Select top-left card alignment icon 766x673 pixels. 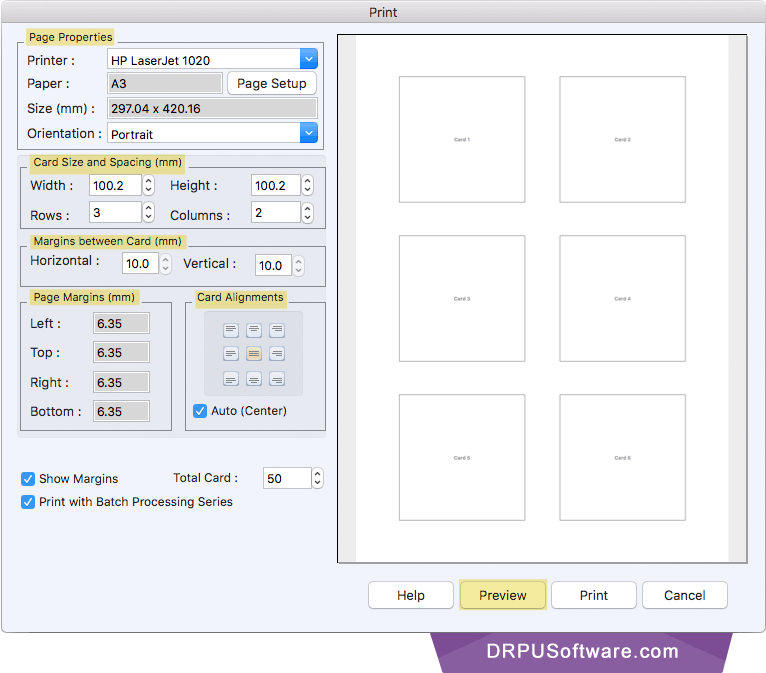(x=231, y=331)
